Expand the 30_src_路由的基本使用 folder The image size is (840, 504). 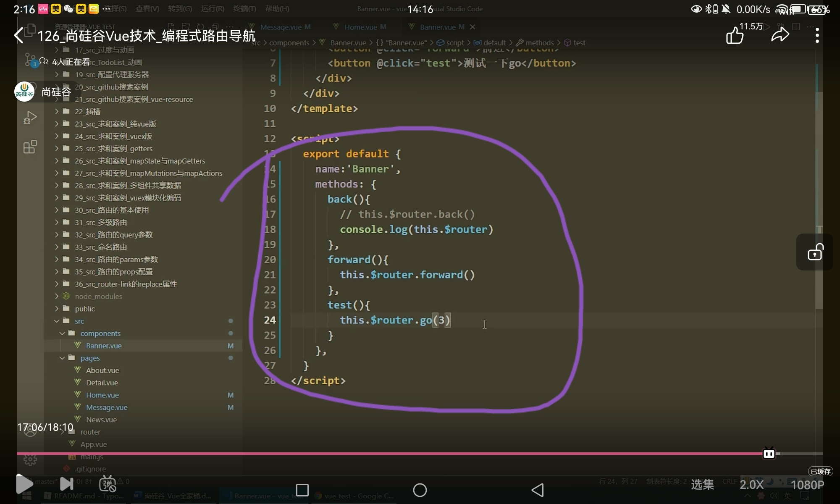pyautogui.click(x=112, y=210)
